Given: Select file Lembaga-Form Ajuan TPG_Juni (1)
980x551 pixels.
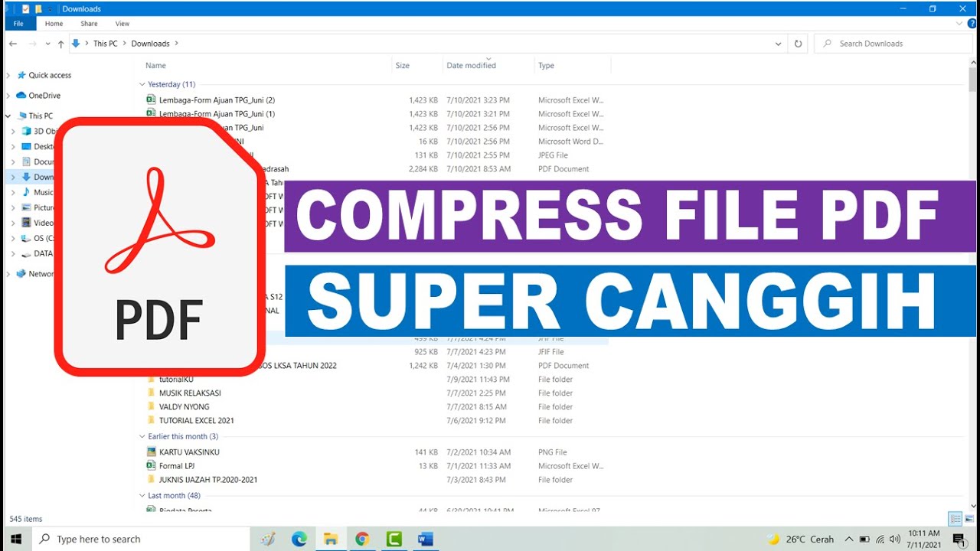Looking at the screenshot, I should point(217,114).
